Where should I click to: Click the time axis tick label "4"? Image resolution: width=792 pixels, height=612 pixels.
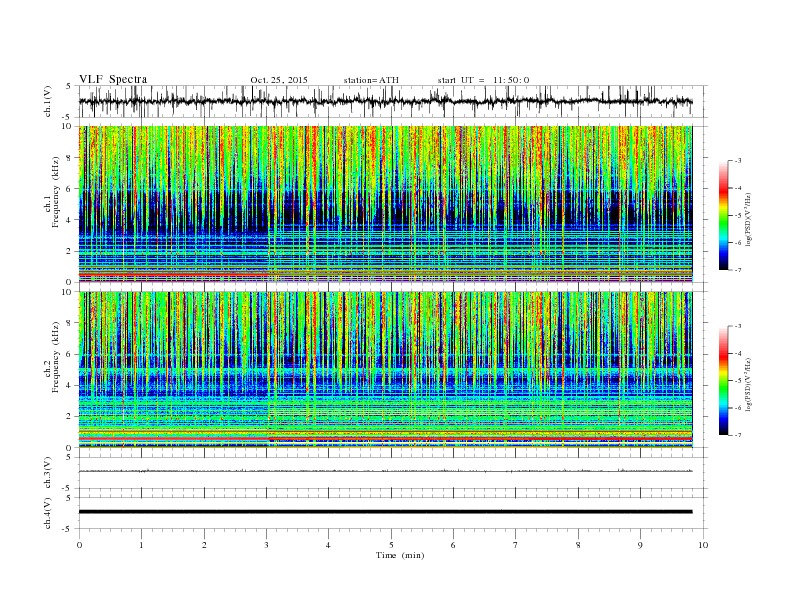click(329, 545)
